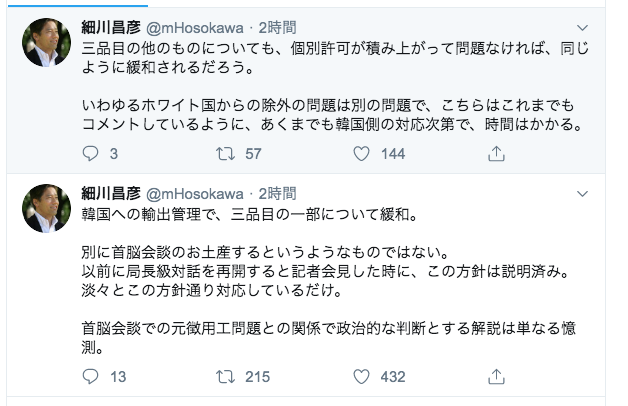Click the 2時間 timestamp of second tweet

tap(276, 192)
